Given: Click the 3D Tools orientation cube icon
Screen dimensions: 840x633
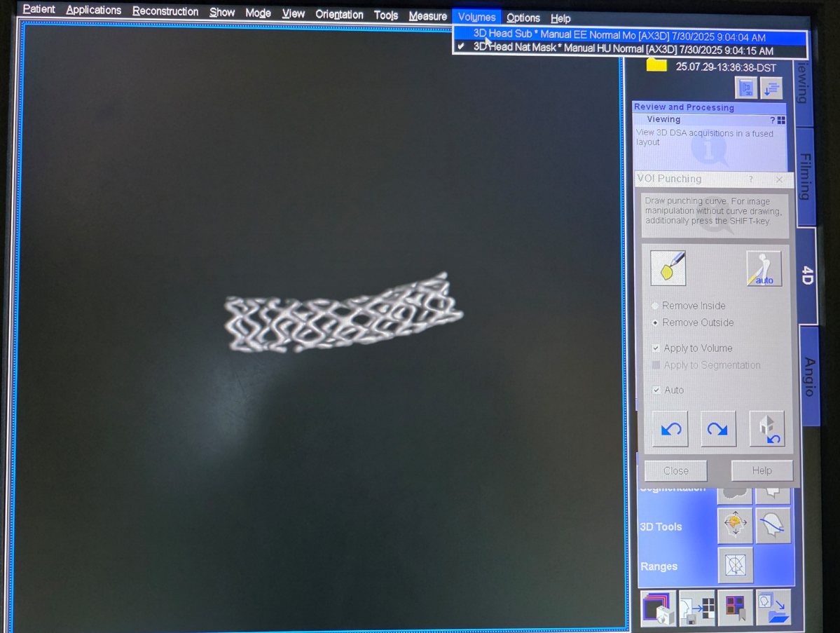Looking at the screenshot, I should point(735,525).
